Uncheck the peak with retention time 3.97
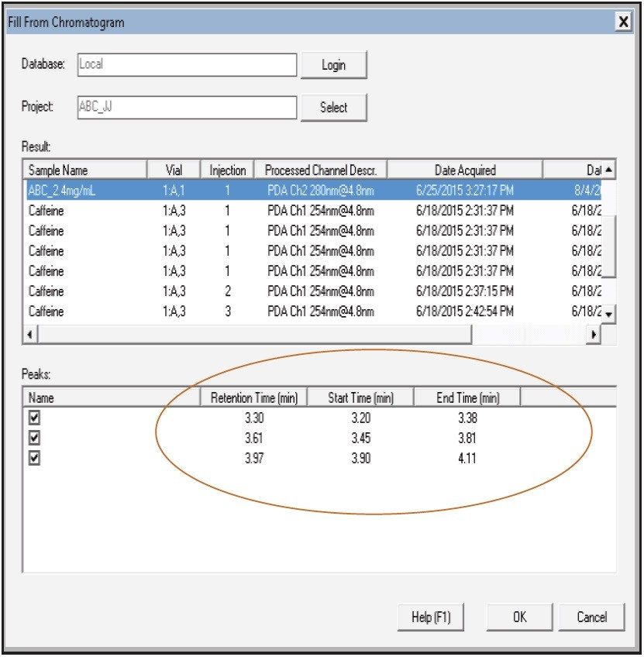Screen dimensions: 644x657 tap(34, 458)
